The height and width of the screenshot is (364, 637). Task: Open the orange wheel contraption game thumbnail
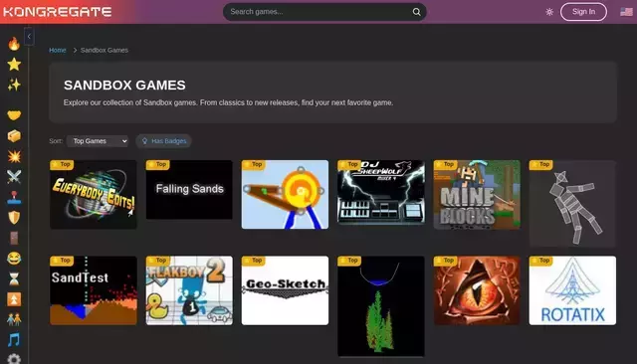click(286, 194)
